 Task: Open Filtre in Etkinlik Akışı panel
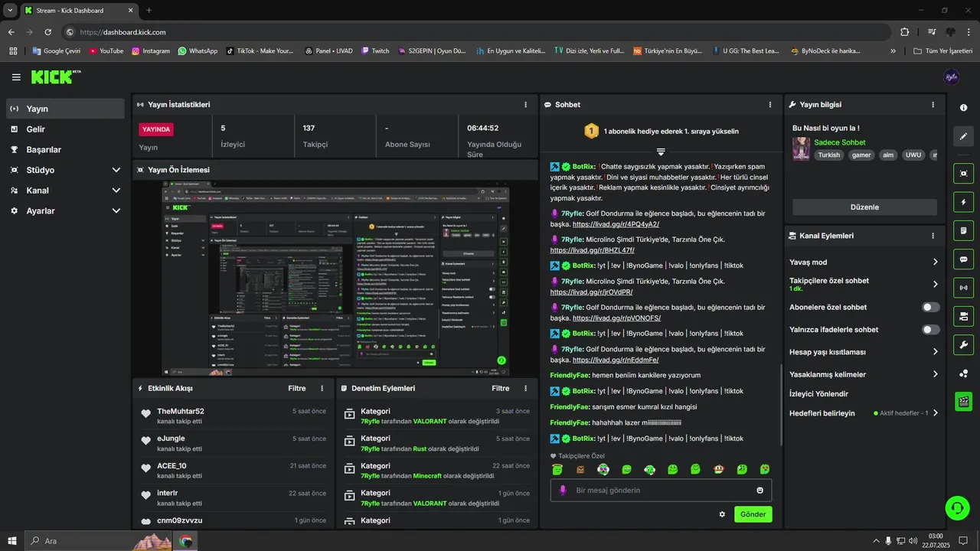tap(297, 389)
